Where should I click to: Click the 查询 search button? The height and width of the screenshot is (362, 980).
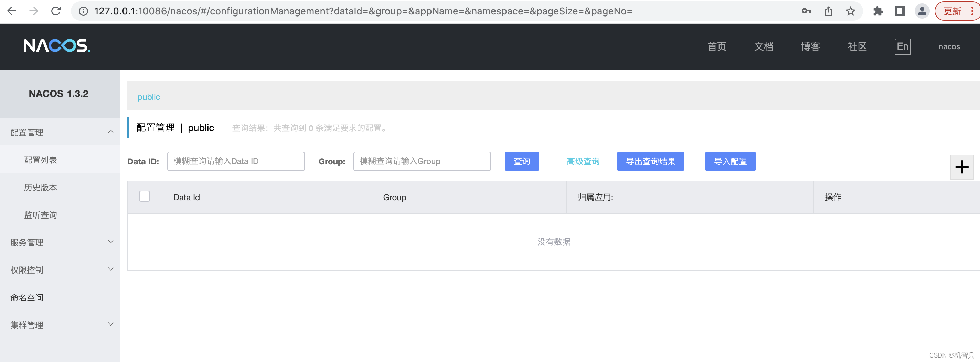522,161
